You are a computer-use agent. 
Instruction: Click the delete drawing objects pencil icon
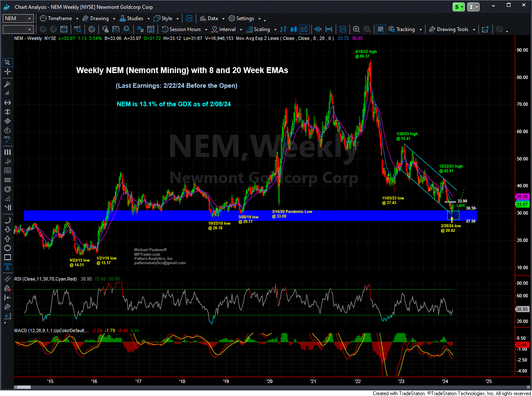[7, 288]
